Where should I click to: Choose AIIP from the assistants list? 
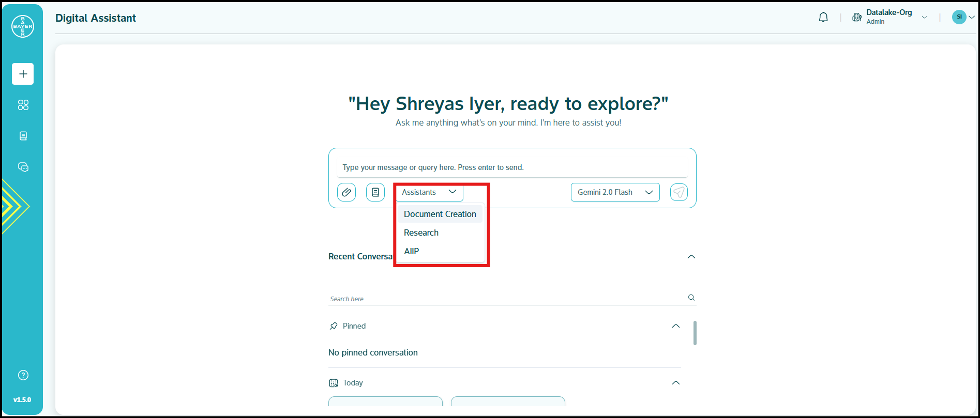(412, 251)
